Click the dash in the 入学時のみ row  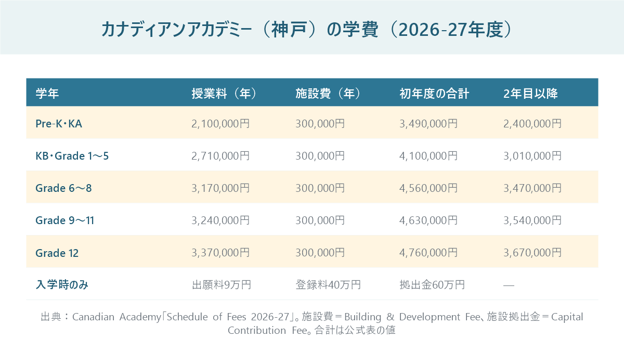(509, 285)
